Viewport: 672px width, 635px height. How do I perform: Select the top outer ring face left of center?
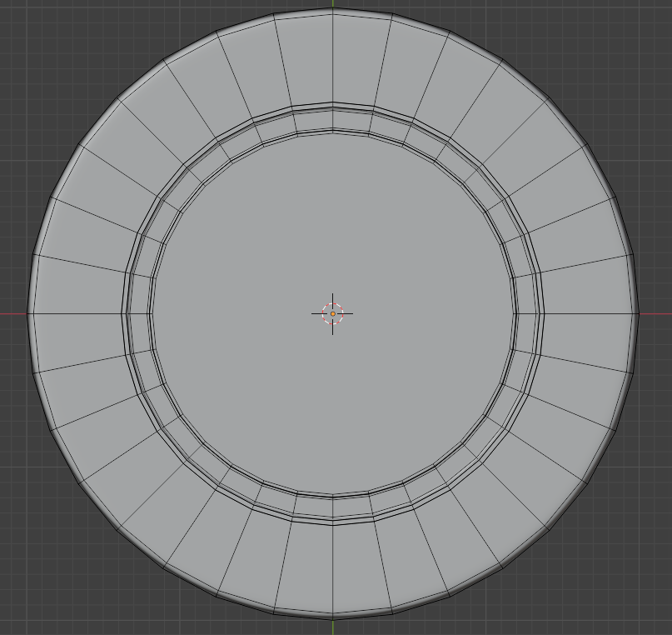(x=303, y=62)
